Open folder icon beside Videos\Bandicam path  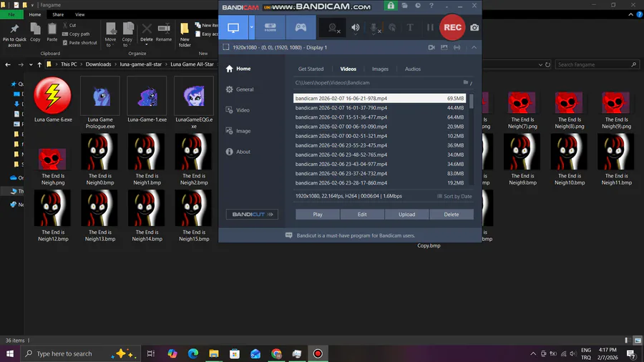pyautogui.click(x=466, y=82)
